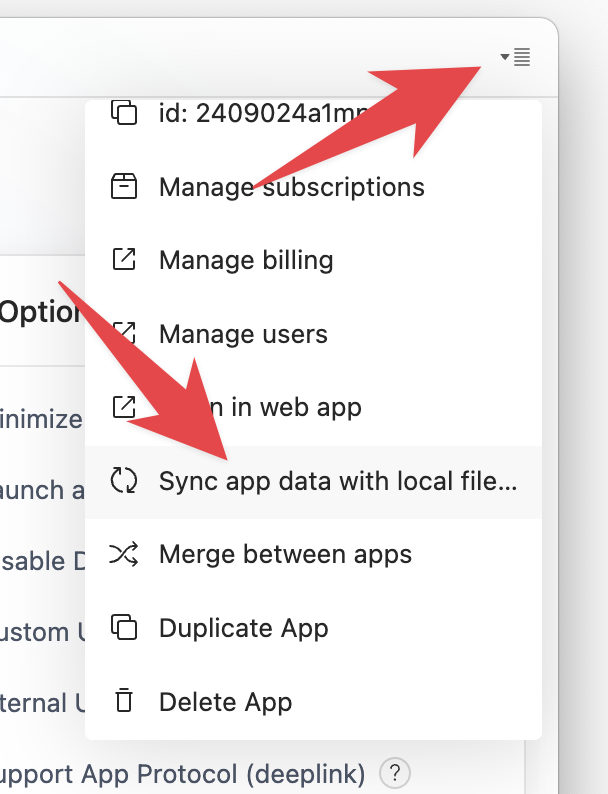The image size is (608, 794).
Task: Choose Manage users menu entry
Action: 313,334
